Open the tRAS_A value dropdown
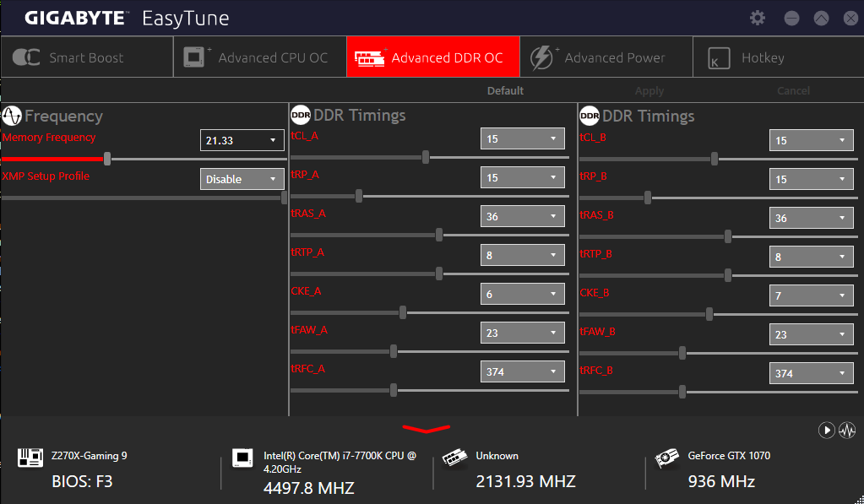The image size is (864, 504). [x=522, y=216]
